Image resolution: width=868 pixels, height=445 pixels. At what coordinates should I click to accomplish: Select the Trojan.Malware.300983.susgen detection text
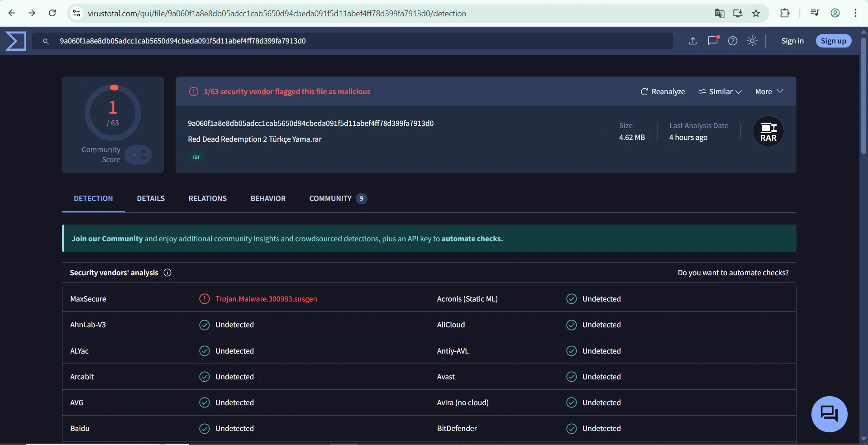(266, 299)
